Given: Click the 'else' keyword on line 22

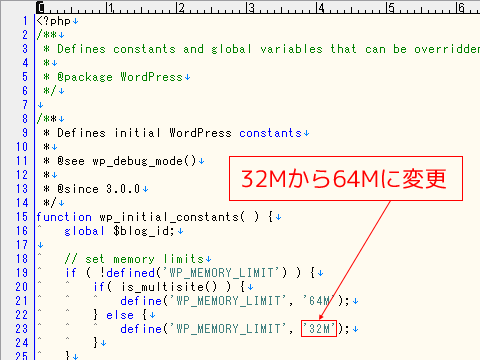Looking at the screenshot, I should pos(120,315).
